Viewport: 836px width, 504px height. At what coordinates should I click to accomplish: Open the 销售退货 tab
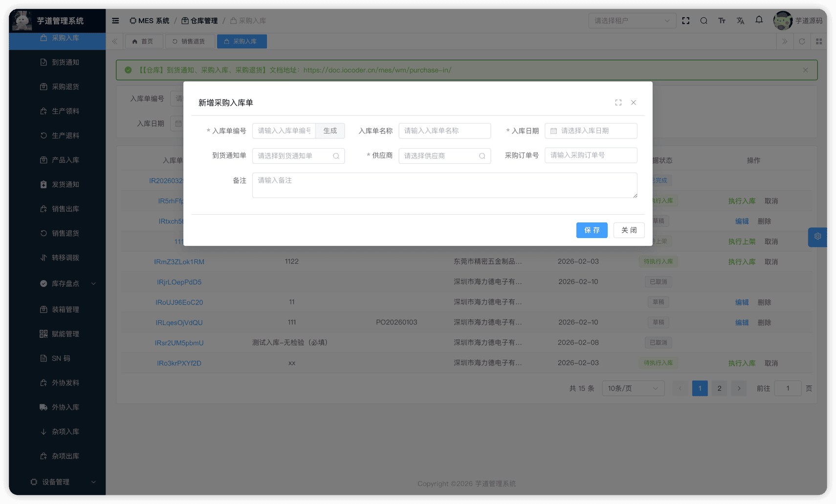pos(190,41)
